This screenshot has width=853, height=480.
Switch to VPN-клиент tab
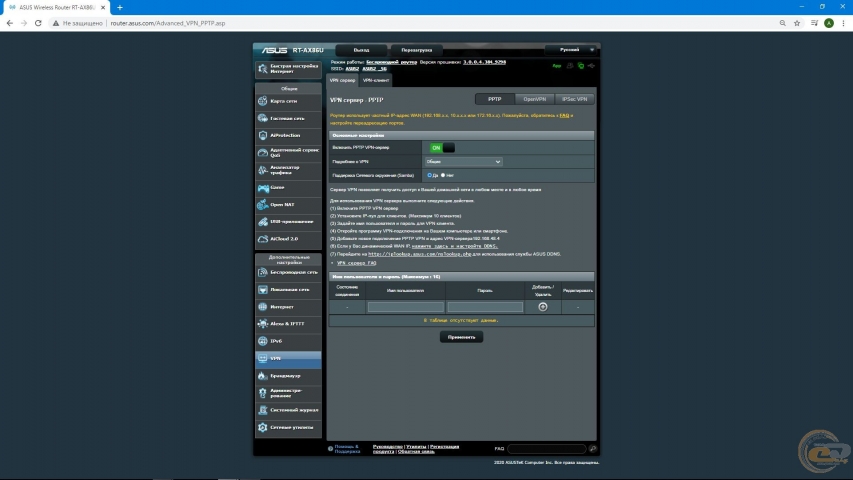pos(376,81)
